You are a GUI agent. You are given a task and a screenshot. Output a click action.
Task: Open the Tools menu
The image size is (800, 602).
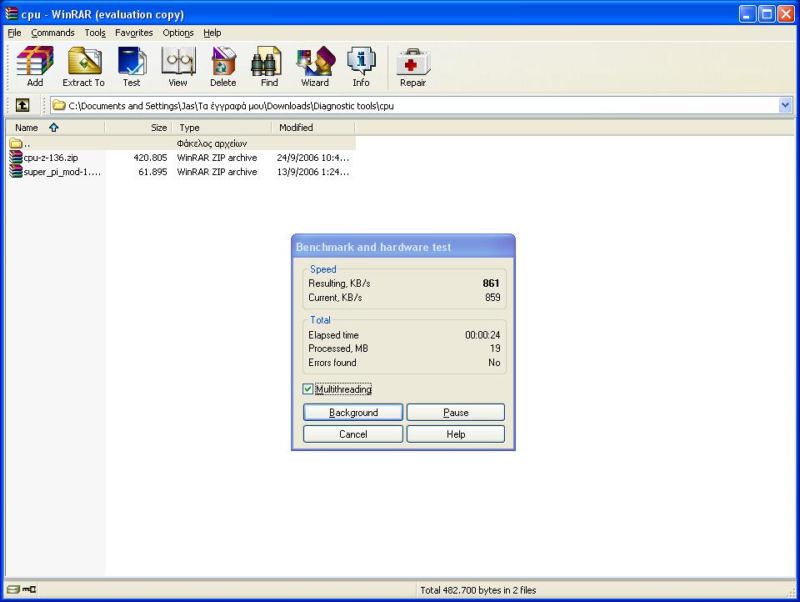pyautogui.click(x=95, y=33)
